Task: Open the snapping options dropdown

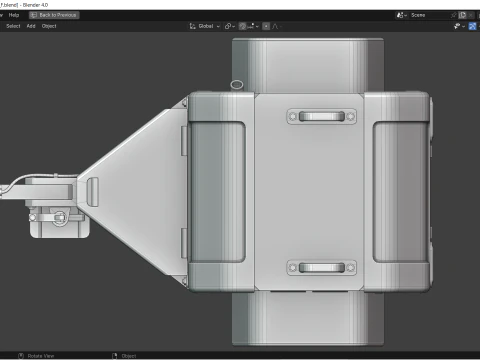Action: 253,26
